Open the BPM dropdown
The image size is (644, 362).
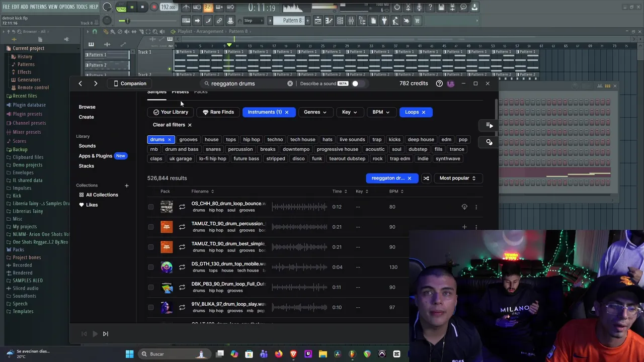(x=381, y=112)
